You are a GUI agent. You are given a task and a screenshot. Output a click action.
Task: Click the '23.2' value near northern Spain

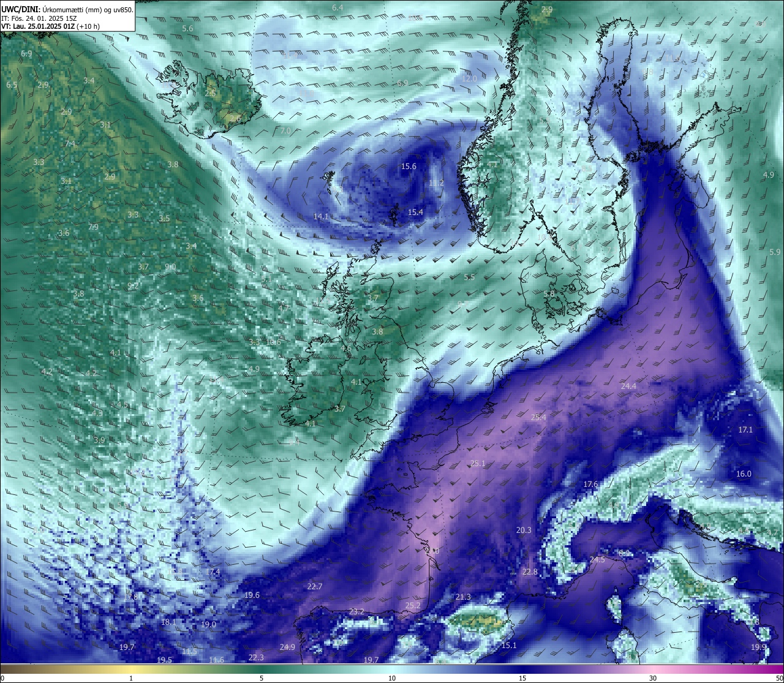tap(356, 612)
